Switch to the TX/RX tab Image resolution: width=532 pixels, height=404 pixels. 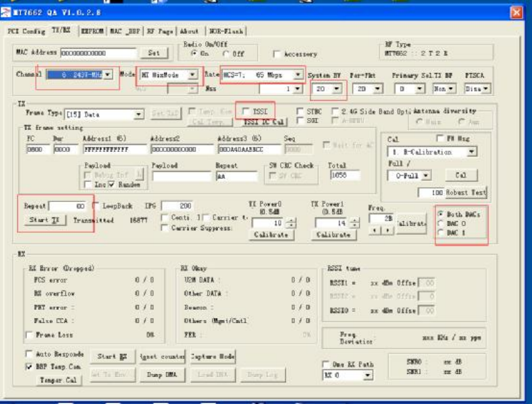click(x=61, y=30)
